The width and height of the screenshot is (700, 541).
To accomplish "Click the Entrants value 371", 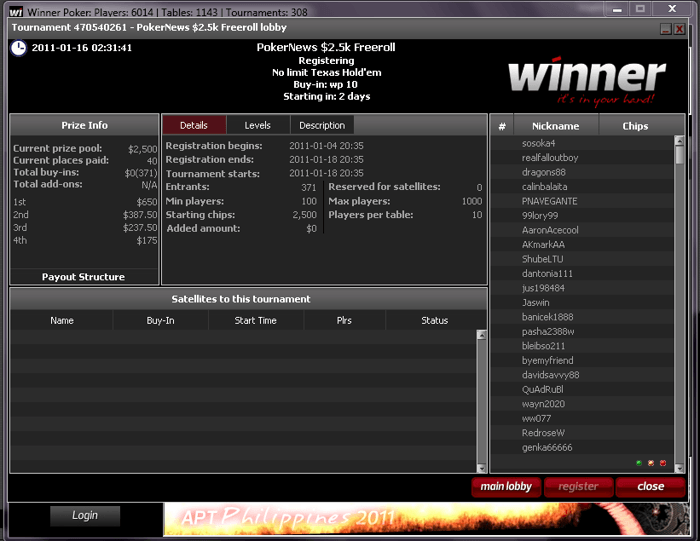I will click(x=308, y=187).
